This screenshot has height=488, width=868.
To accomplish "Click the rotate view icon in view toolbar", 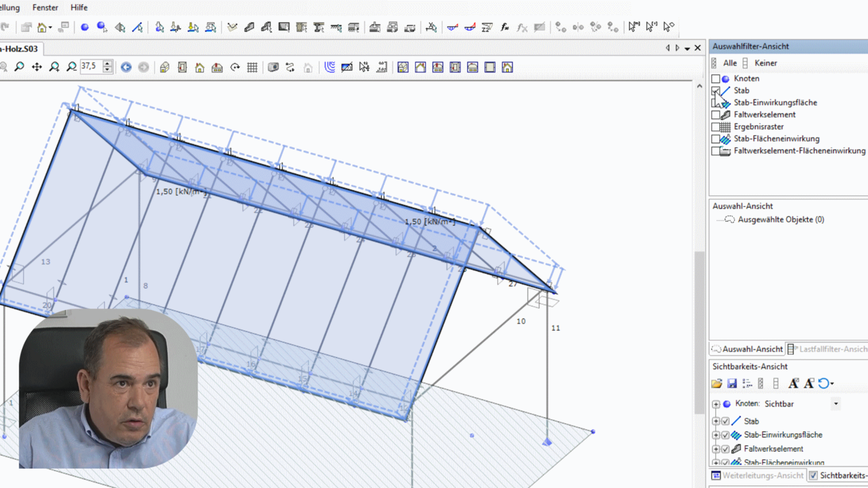I will (x=235, y=68).
